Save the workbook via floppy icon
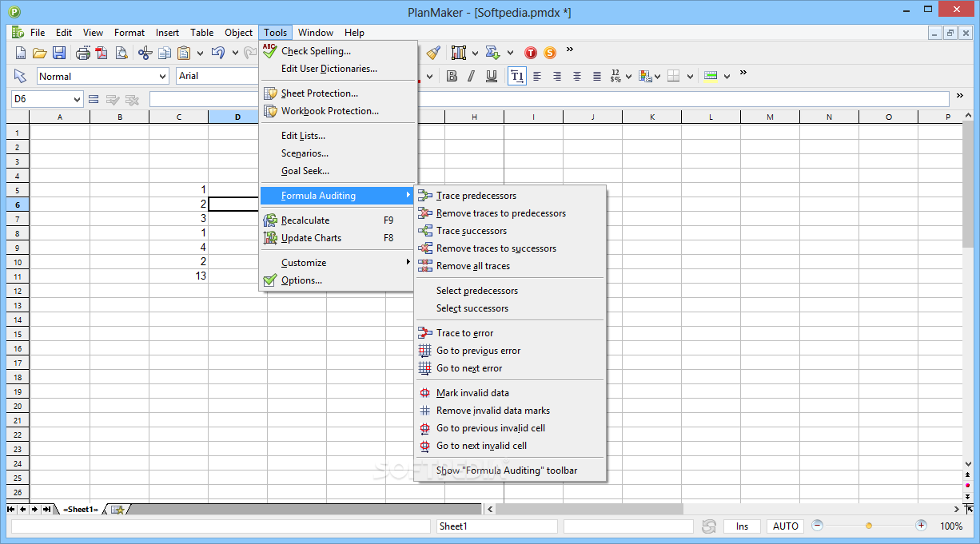Viewport: 980px width, 544px height. (x=59, y=53)
